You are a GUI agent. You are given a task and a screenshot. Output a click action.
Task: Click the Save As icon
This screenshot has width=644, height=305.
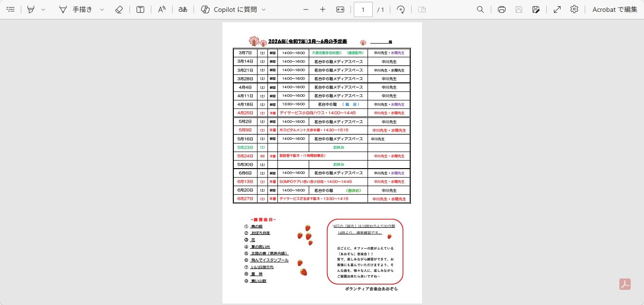pos(536,9)
